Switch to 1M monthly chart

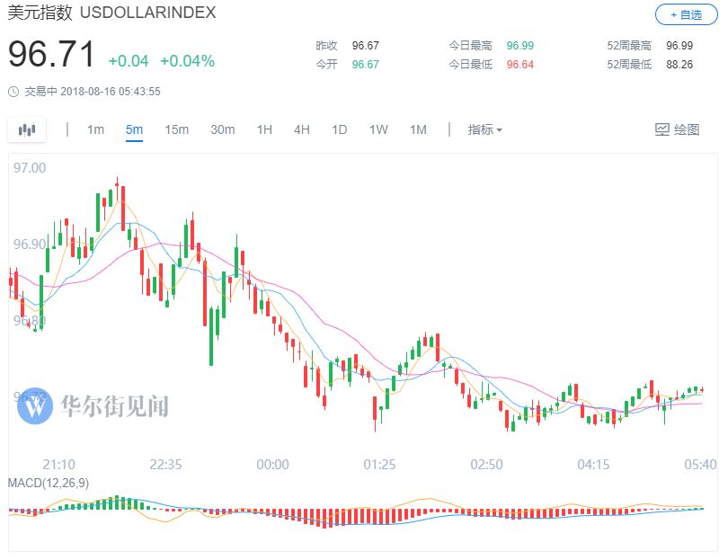[x=418, y=129]
